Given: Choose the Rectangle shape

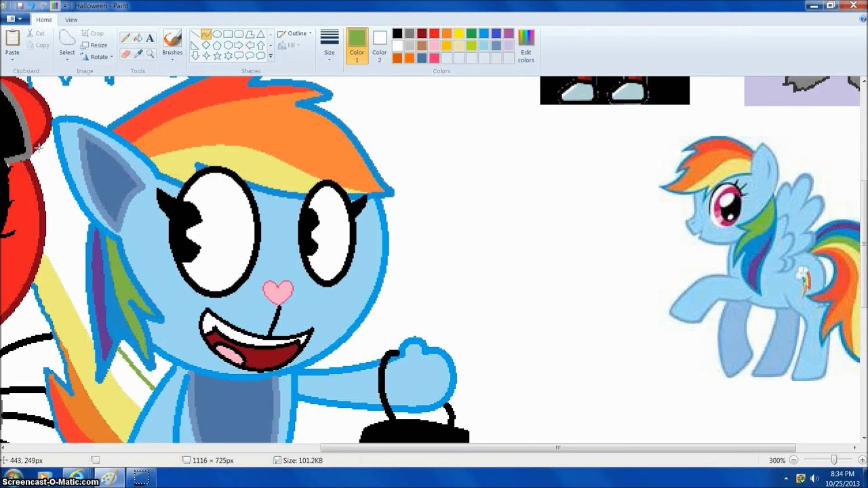Looking at the screenshot, I should (228, 34).
